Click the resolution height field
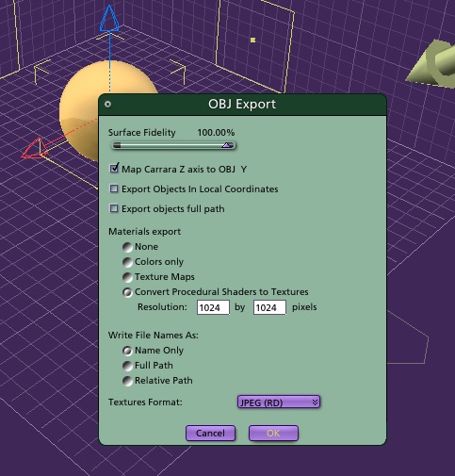Viewport: 455px width, 476px height. click(269, 307)
